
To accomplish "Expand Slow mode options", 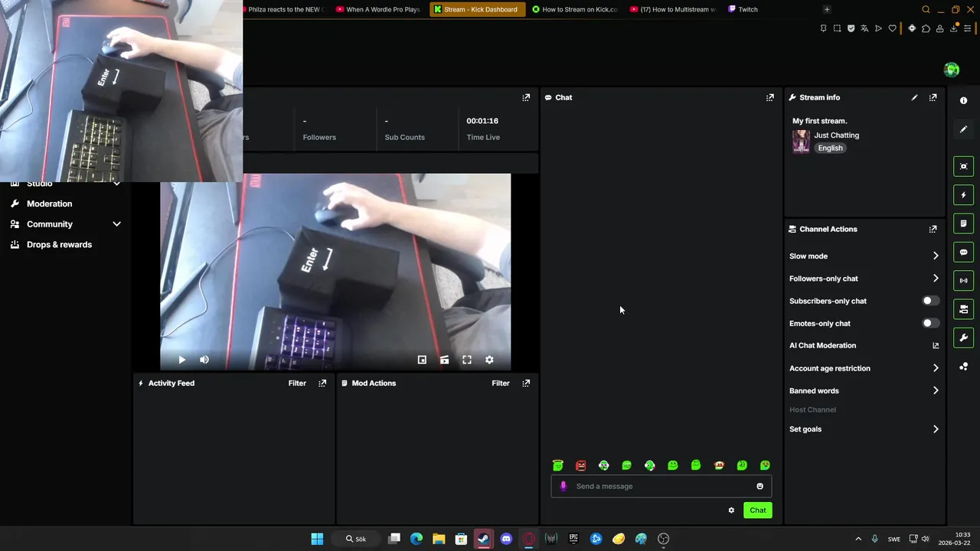I will (936, 256).
